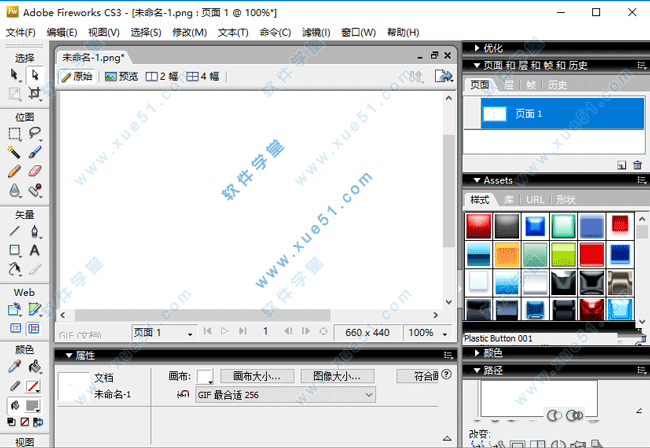Apply the orange style swatch

pos(507,254)
